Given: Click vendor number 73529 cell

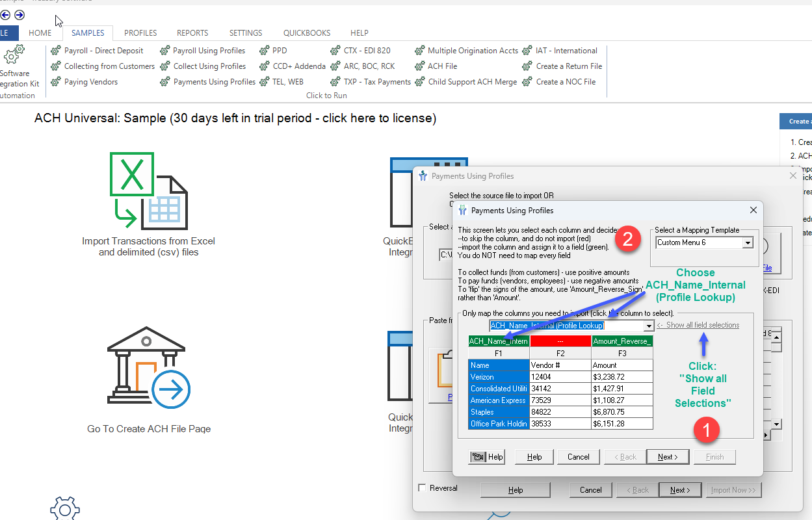Looking at the screenshot, I should (560, 400).
